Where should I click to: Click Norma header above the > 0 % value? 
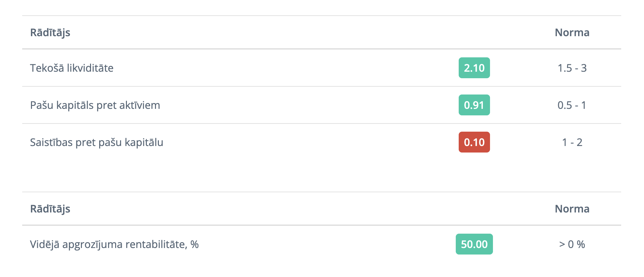(x=572, y=209)
